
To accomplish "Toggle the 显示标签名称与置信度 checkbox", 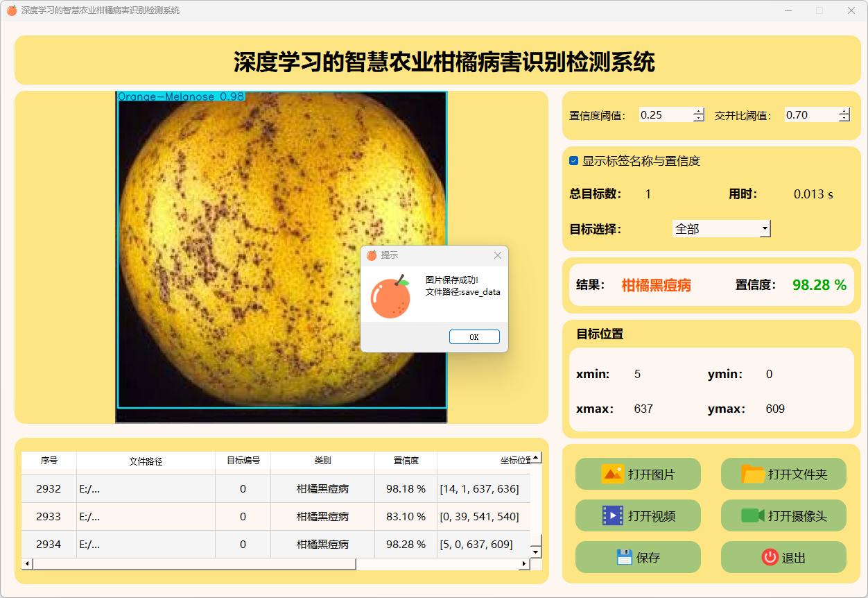I will [x=573, y=161].
